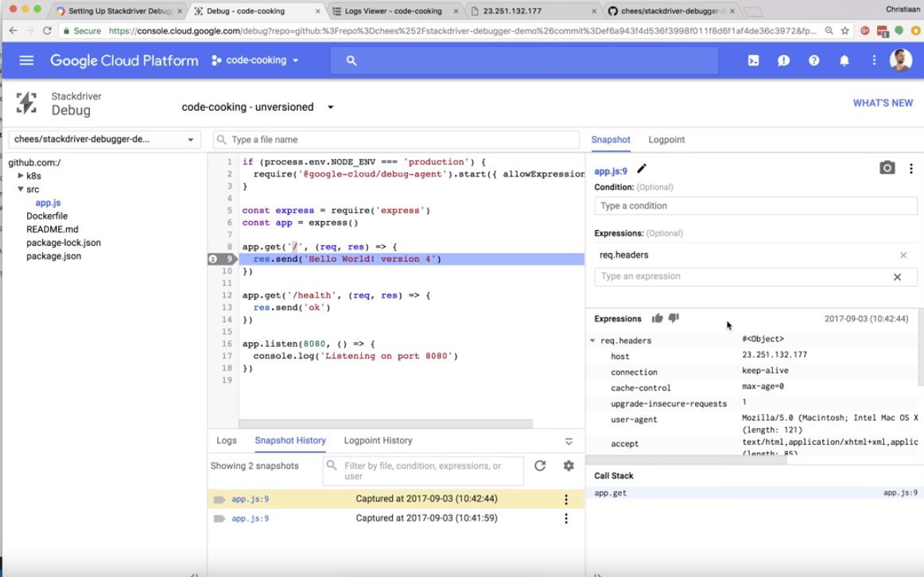Image resolution: width=924 pixels, height=577 pixels.
Task: Switch to the 23.251.132.177 browser tab
Action: [534, 11]
